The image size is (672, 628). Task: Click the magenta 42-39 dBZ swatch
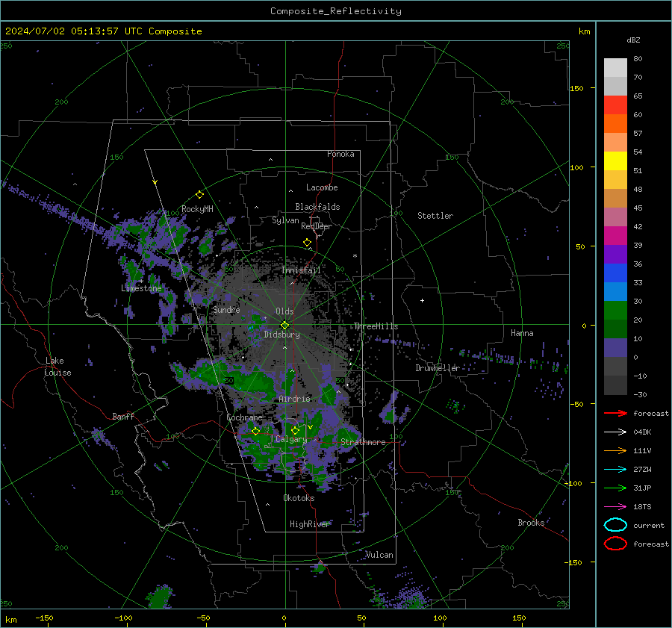615,235
